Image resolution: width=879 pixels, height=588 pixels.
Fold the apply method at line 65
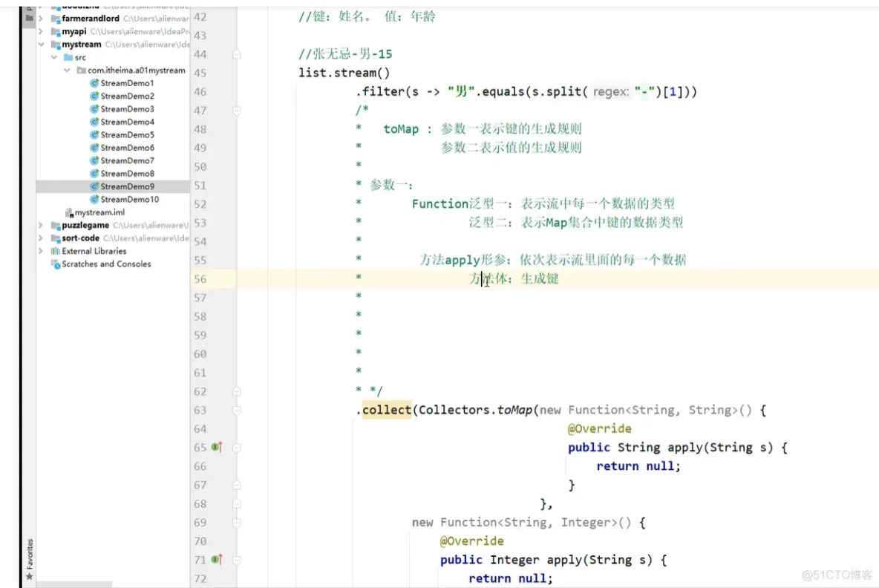[x=237, y=447]
